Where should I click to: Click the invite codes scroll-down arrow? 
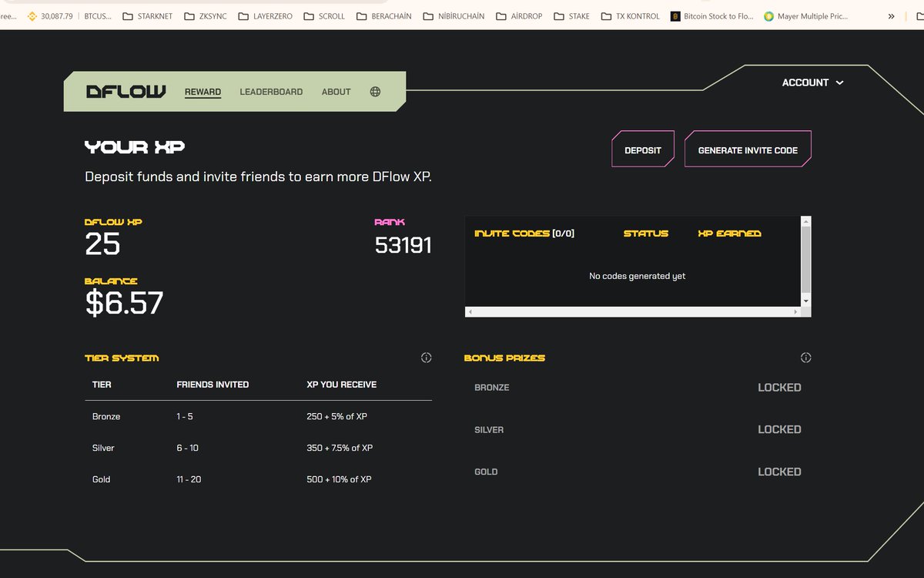pos(805,300)
